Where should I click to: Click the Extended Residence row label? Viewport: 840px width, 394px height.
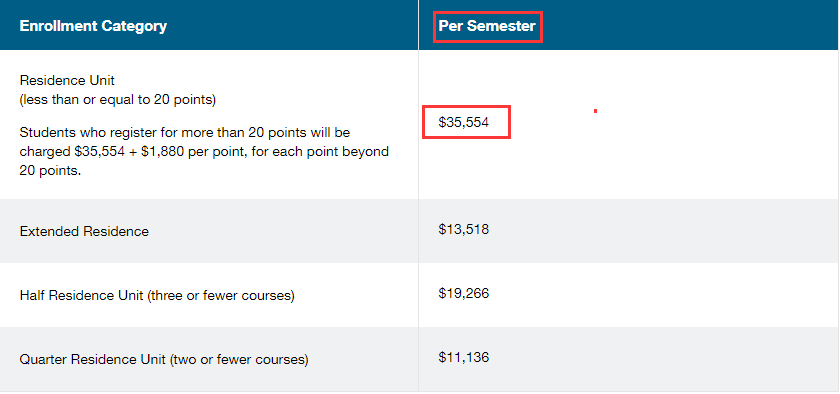(84, 232)
